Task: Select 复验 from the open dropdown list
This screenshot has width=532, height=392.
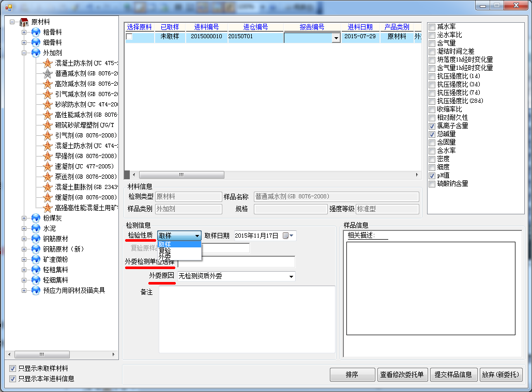Action: pos(165,250)
